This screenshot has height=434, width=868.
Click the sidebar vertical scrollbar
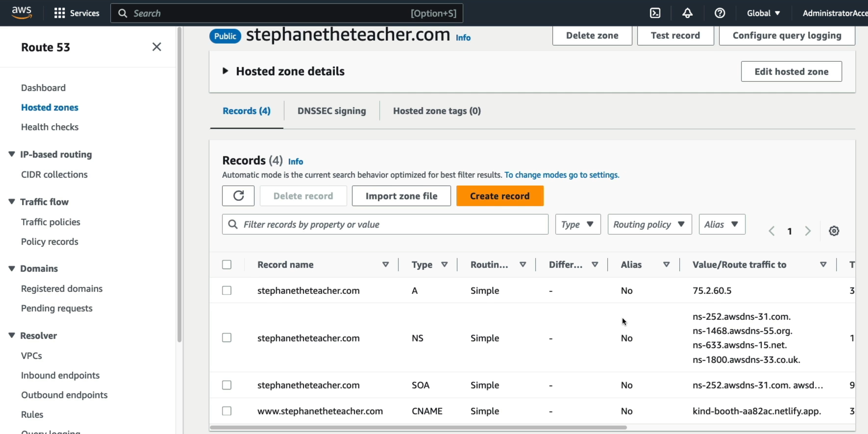[x=179, y=185]
